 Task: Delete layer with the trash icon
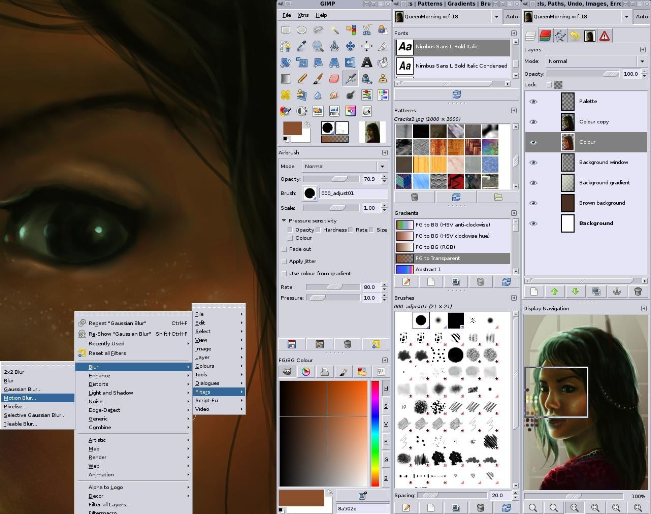coord(638,291)
